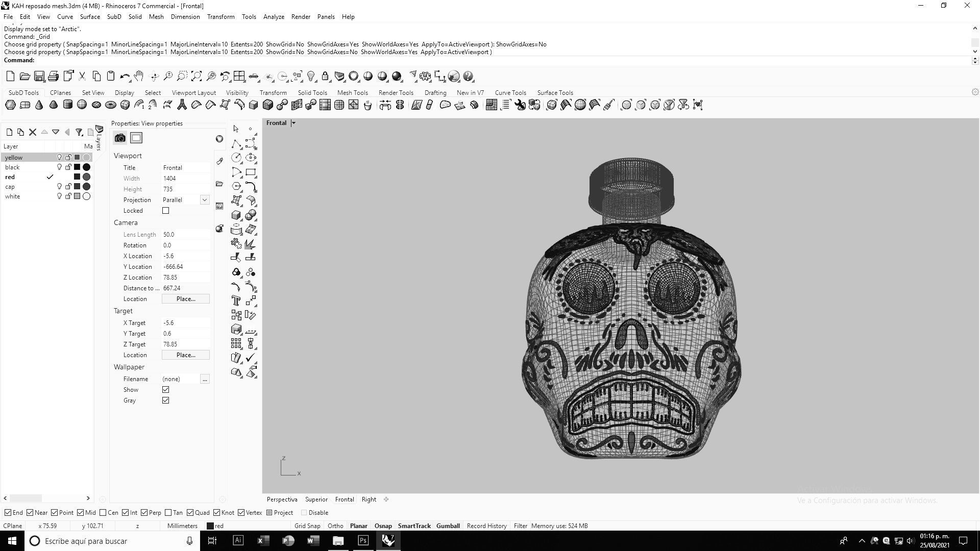This screenshot has width=980, height=551.
Task: Toggle visibility bulb of black layer
Action: [59, 167]
